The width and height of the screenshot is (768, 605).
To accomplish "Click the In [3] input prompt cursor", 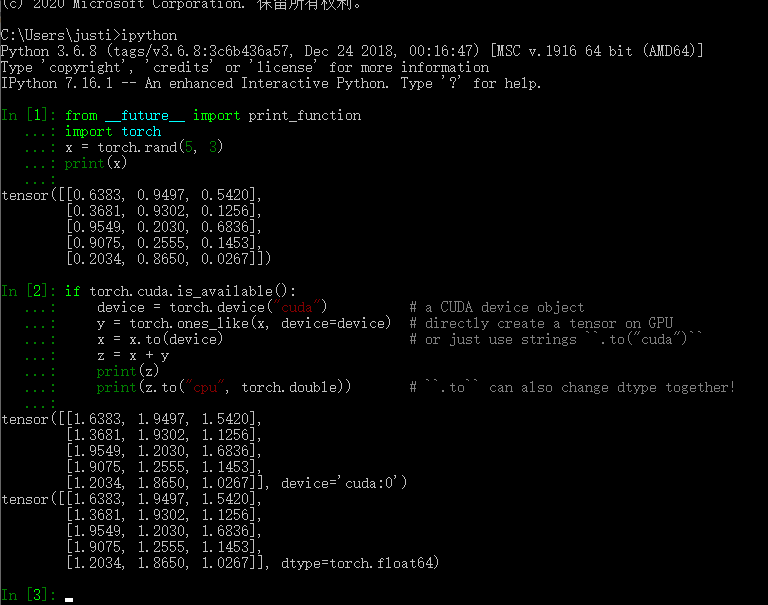I will 69,600.
